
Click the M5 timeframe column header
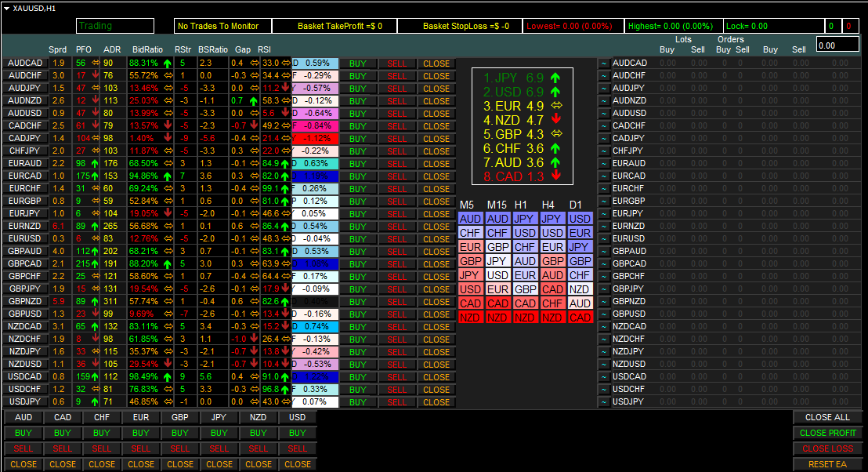467,205
